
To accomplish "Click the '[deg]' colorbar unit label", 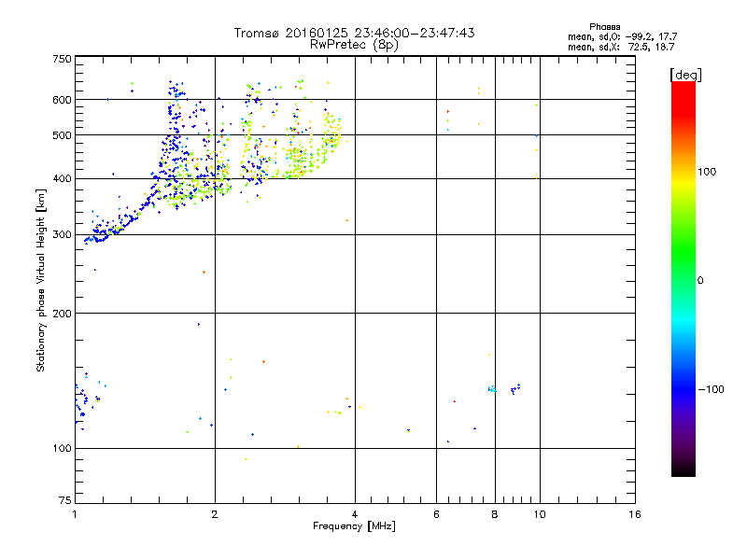I will click(x=685, y=75).
